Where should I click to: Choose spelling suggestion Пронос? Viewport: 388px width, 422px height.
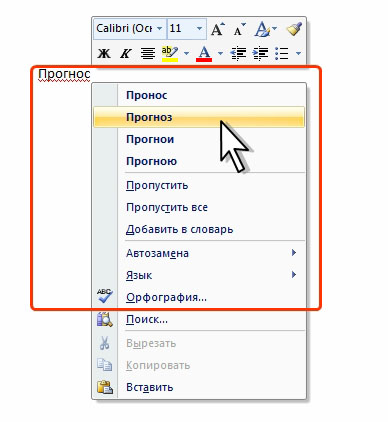coord(199,95)
